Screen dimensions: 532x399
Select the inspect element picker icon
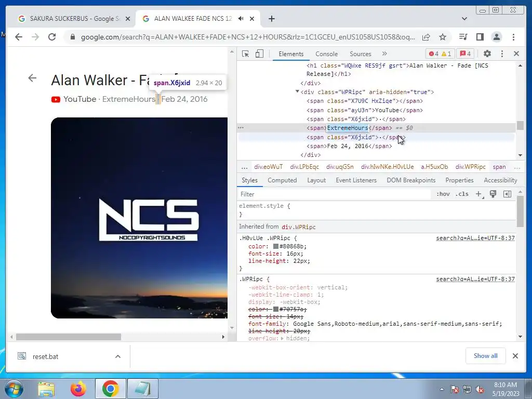(x=245, y=54)
